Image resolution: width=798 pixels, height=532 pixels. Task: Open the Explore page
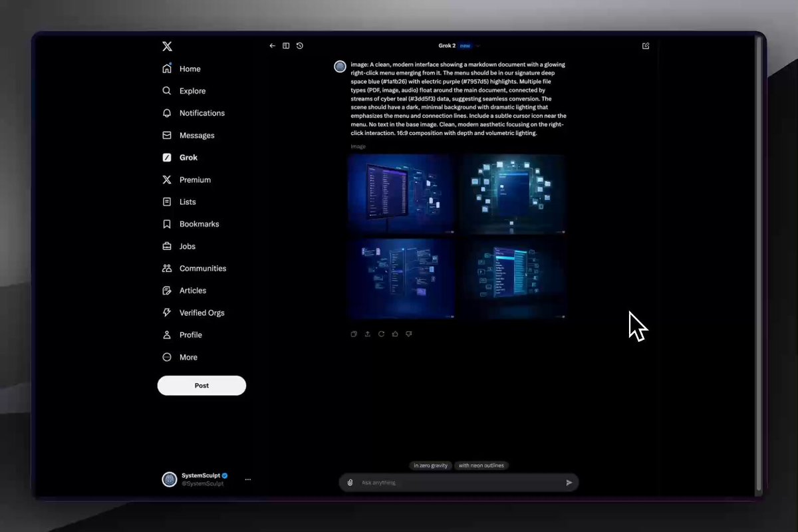click(184, 91)
